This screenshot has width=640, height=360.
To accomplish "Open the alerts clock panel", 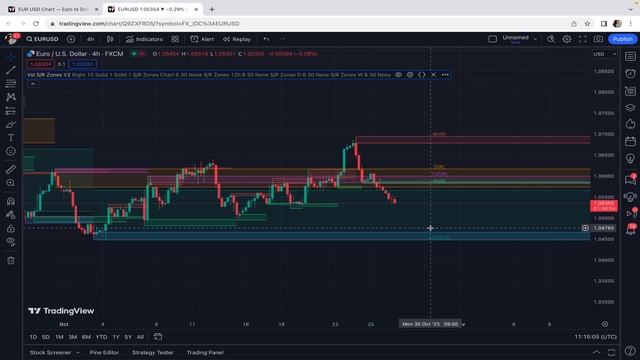I will [x=630, y=73].
